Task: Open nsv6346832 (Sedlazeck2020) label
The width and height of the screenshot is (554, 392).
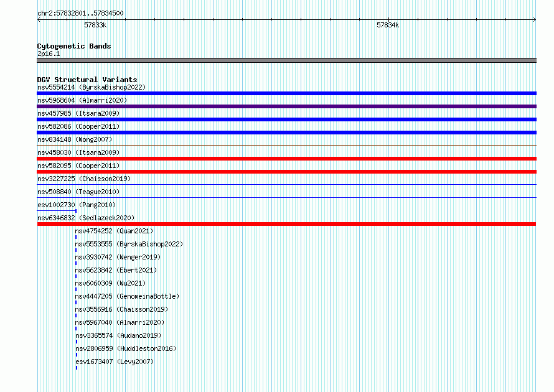Action: pos(86,218)
